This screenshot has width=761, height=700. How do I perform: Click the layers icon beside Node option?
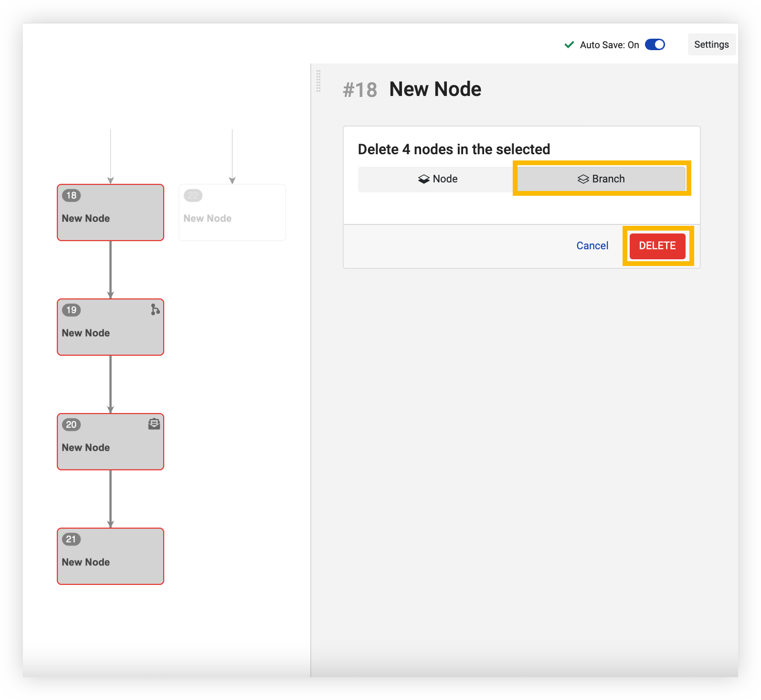[423, 179]
